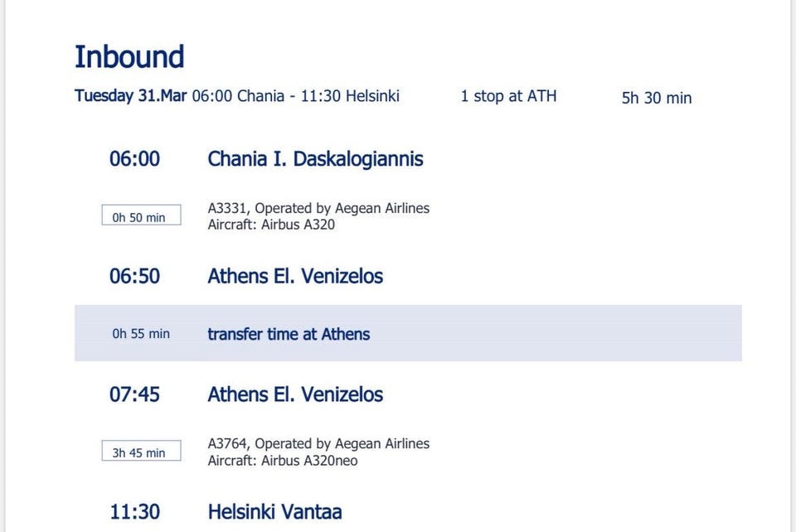Select the Helsinki Vantaa airport name

(x=274, y=512)
